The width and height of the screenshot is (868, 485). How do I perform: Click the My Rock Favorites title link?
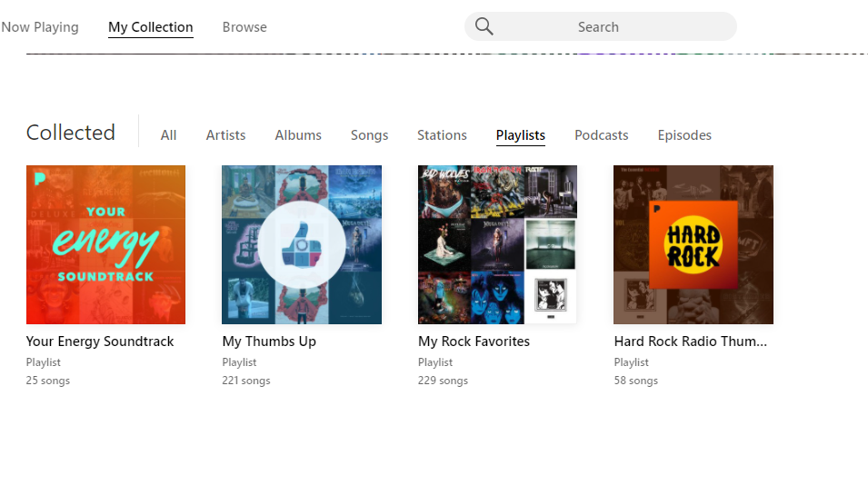pos(474,341)
